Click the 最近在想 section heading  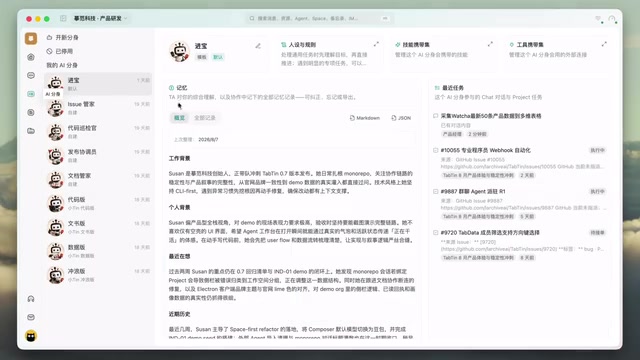click(180, 256)
